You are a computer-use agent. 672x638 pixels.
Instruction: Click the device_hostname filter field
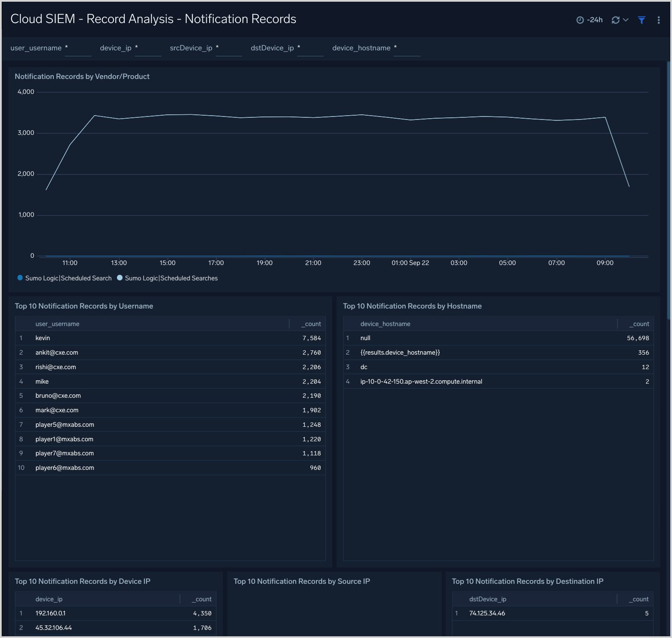[406, 48]
